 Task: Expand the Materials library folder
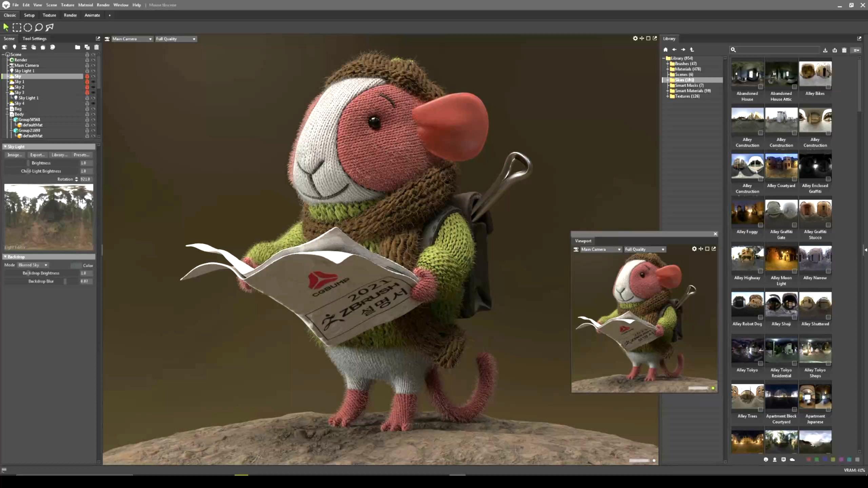tap(668, 69)
